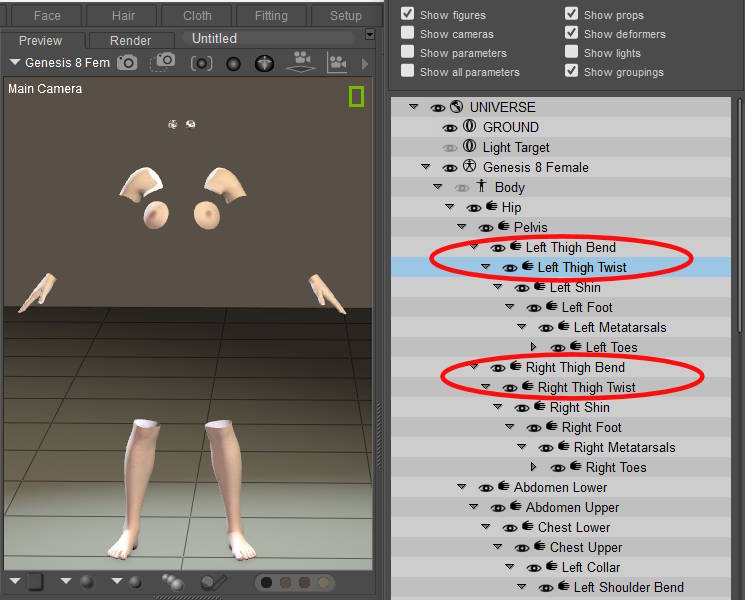This screenshot has width=745, height=600.
Task: Expand the Right Toes node
Action: coord(534,467)
